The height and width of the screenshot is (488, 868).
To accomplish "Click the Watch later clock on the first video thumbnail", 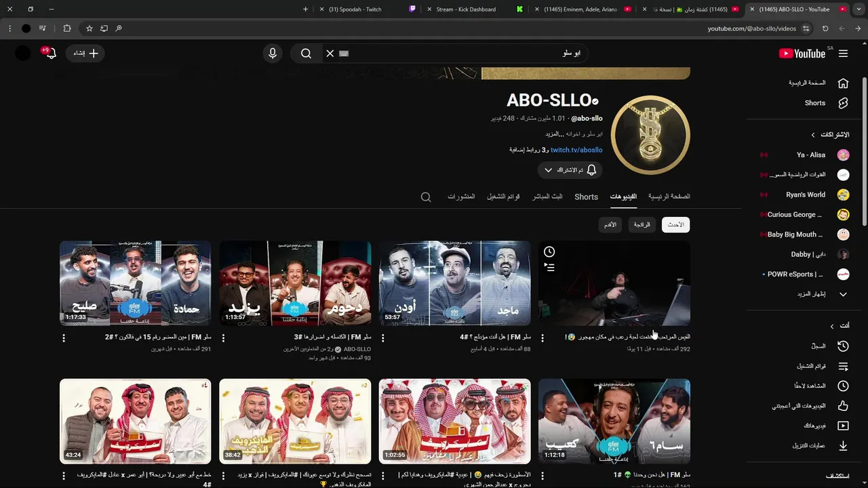I will (549, 252).
